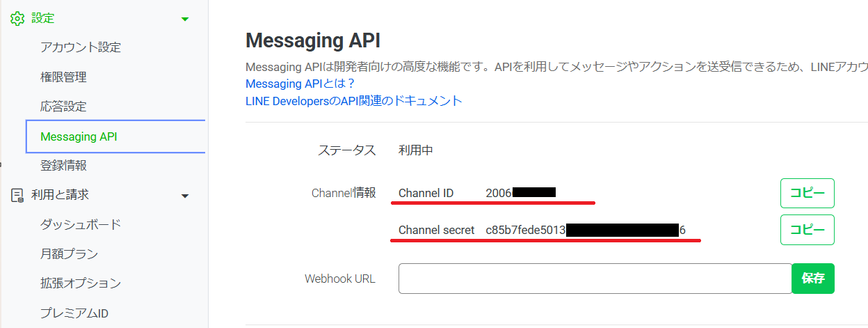The width and height of the screenshot is (868, 328).
Task: Open 拡張オプション page
Action: [x=81, y=283]
